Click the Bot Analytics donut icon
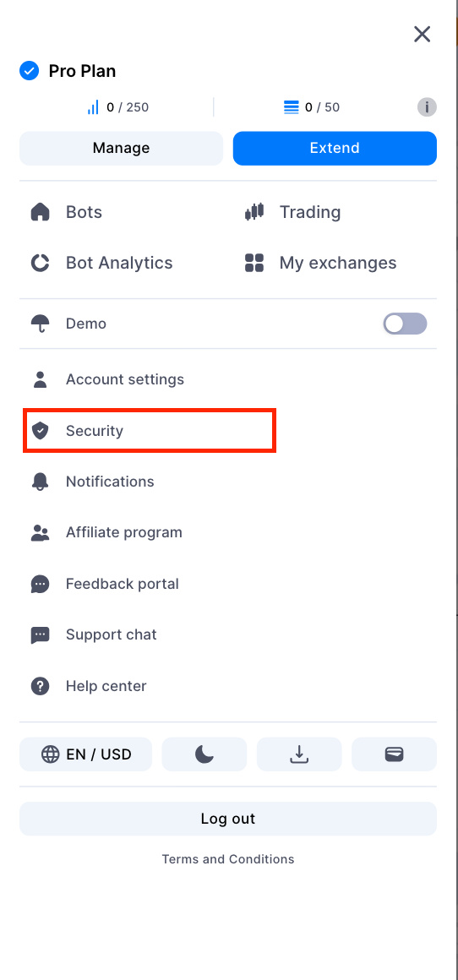 pyautogui.click(x=40, y=263)
